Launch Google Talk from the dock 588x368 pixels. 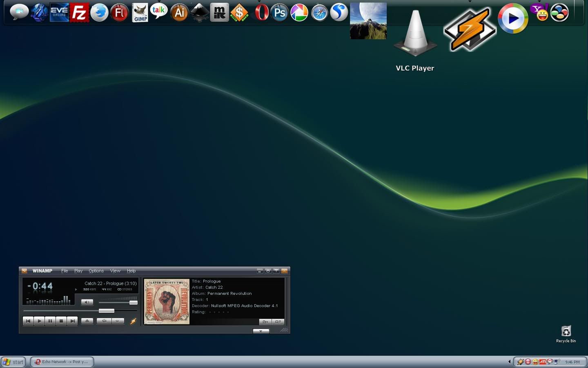[159, 12]
